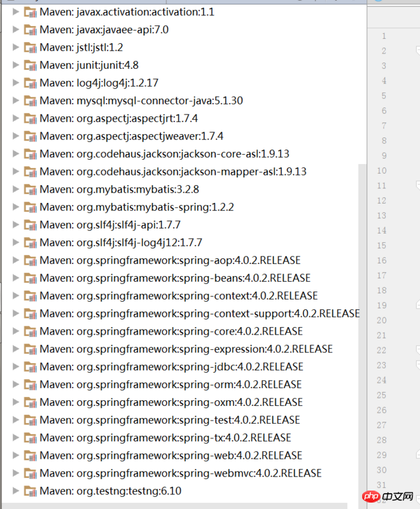Select Maven: spring-jdbc:4.0.2.RELEASE row
This screenshot has width=420, height=509.
(x=171, y=367)
